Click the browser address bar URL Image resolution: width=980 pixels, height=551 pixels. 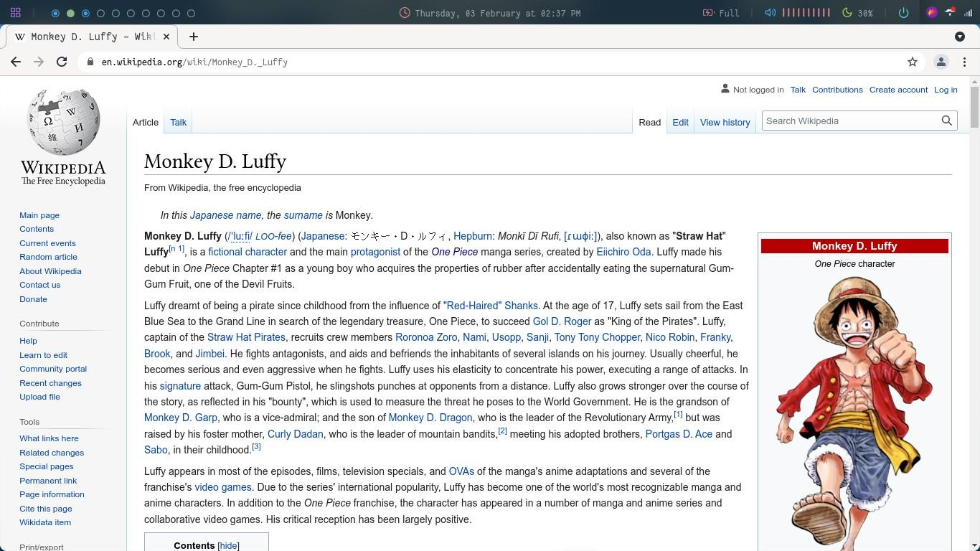coord(194,62)
